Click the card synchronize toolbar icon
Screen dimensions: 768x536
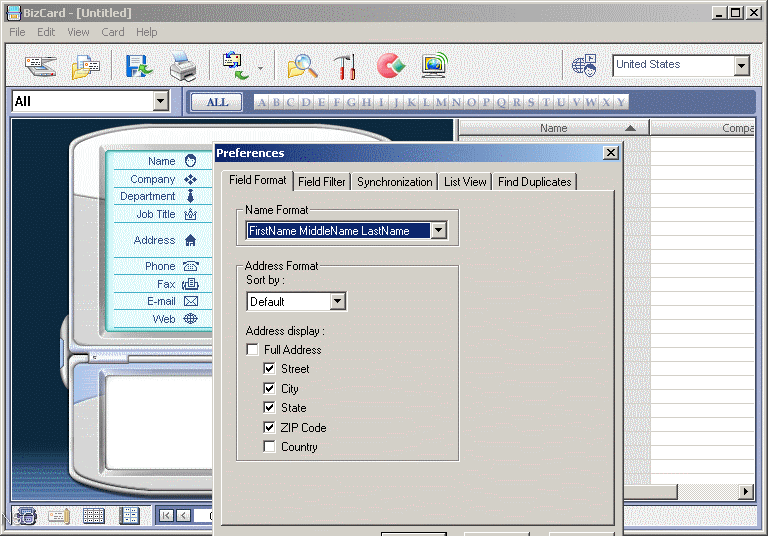pos(235,66)
